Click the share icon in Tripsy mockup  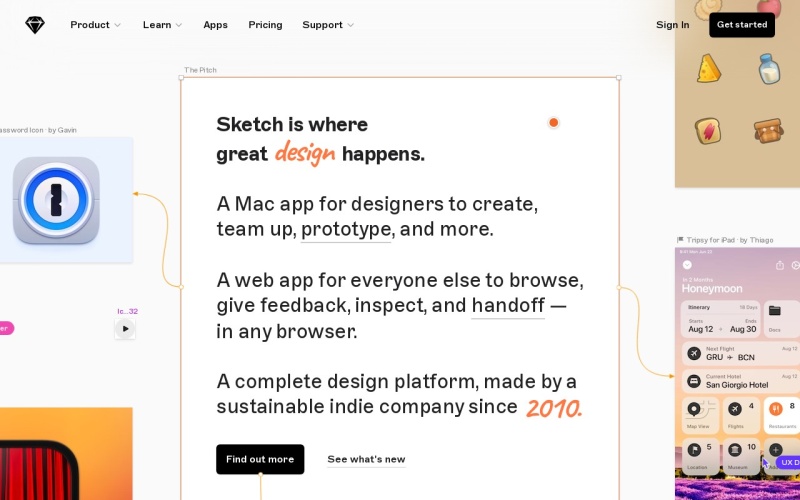[x=779, y=265]
